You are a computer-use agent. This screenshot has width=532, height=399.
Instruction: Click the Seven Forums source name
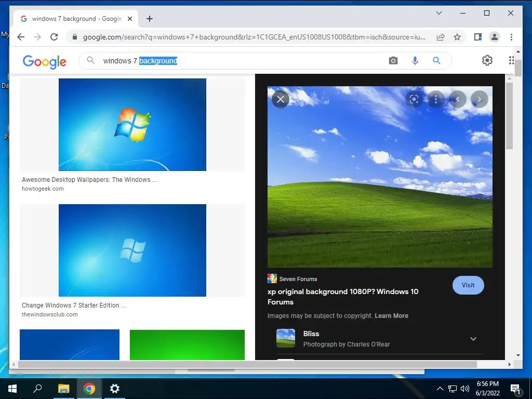(x=298, y=279)
